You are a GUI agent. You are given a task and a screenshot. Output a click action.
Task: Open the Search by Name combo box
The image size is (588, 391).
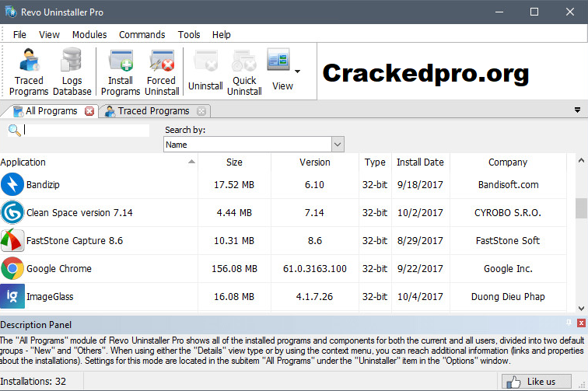coord(254,145)
